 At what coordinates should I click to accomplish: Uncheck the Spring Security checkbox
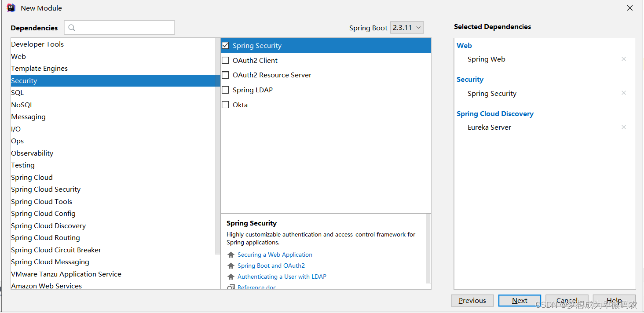tap(225, 45)
